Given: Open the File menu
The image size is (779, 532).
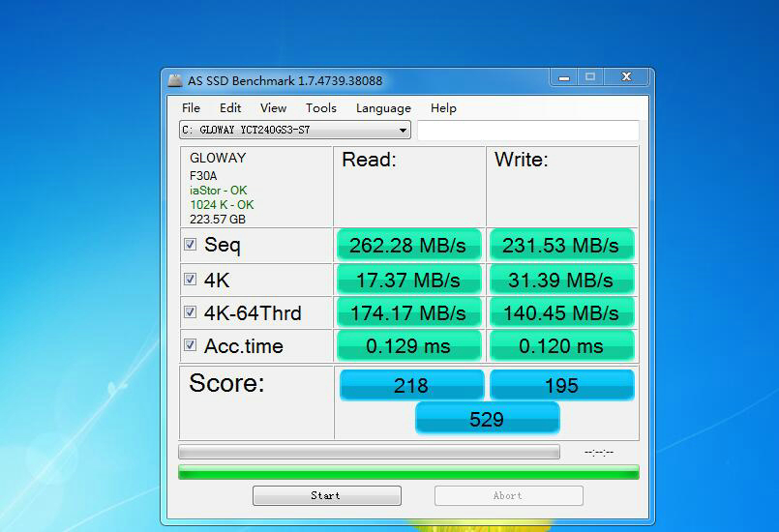Looking at the screenshot, I should pos(191,107).
